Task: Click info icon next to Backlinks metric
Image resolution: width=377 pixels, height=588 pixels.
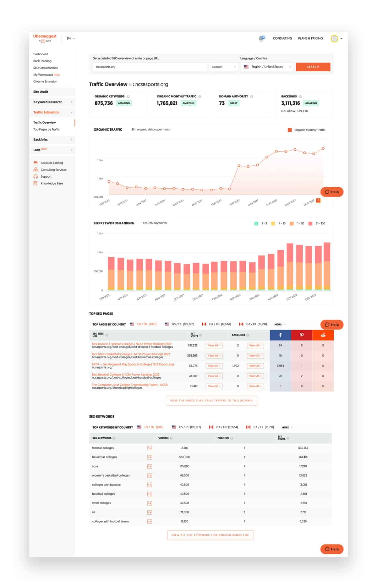Action: point(300,97)
